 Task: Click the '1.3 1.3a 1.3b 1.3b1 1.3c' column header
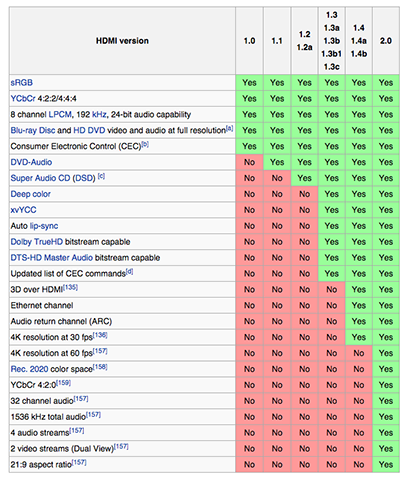click(x=332, y=41)
